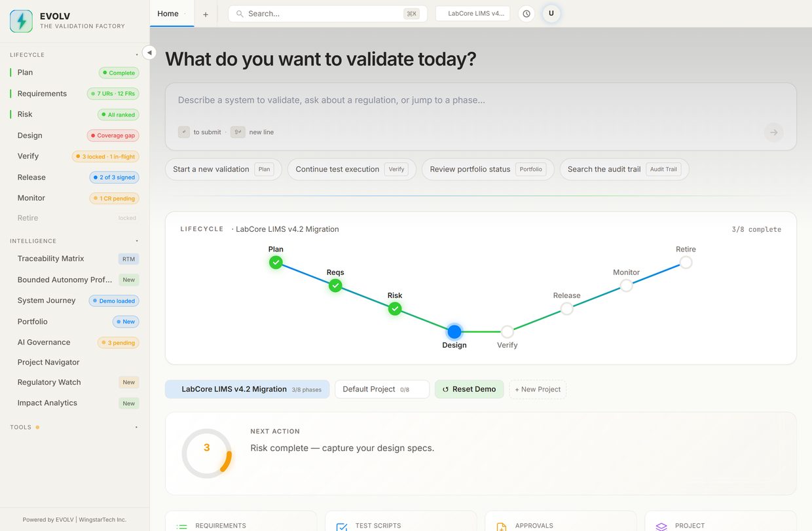The height and width of the screenshot is (531, 812).
Task: Click the Start a new validation chip
Action: tap(223, 169)
